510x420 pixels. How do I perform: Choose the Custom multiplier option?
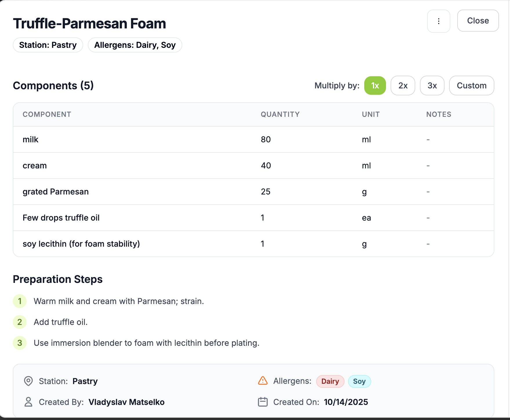pos(471,86)
